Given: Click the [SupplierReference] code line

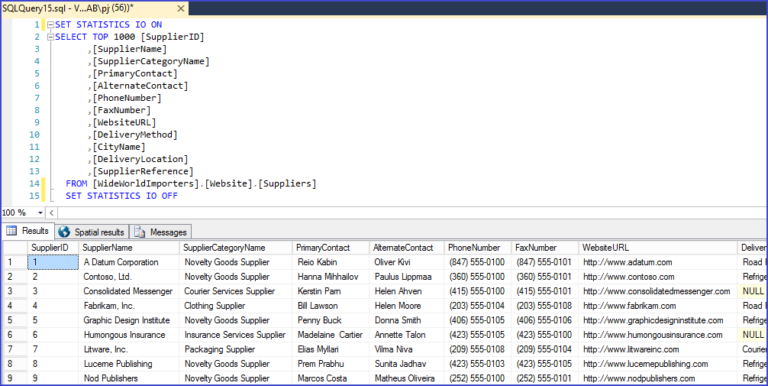Looking at the screenshot, I should click(141, 171).
